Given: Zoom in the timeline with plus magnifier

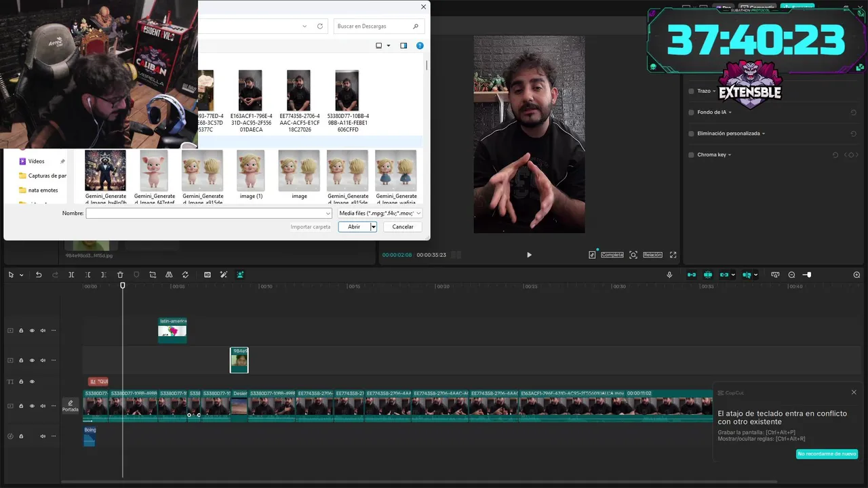Looking at the screenshot, I should click(856, 274).
